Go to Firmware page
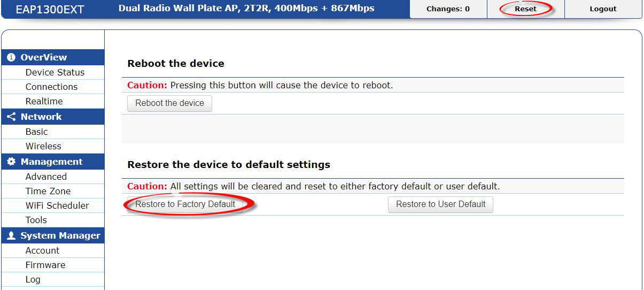Viewport: 644px width, 290px height. pos(45,265)
